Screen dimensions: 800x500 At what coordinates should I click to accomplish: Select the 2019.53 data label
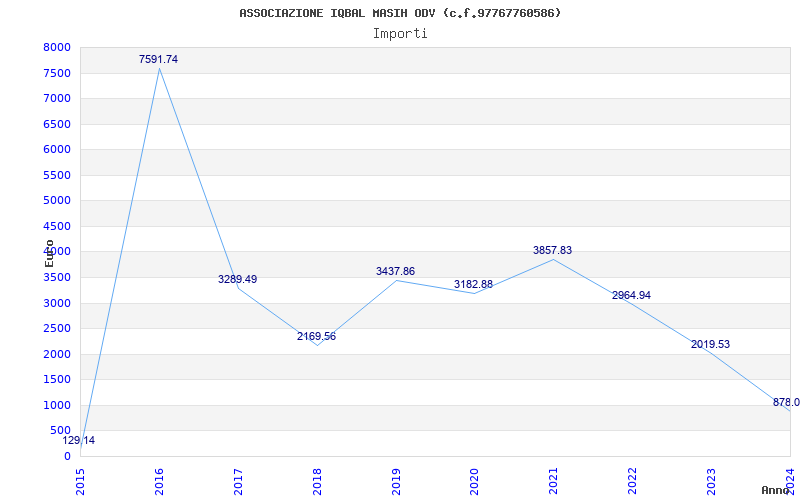tap(710, 344)
